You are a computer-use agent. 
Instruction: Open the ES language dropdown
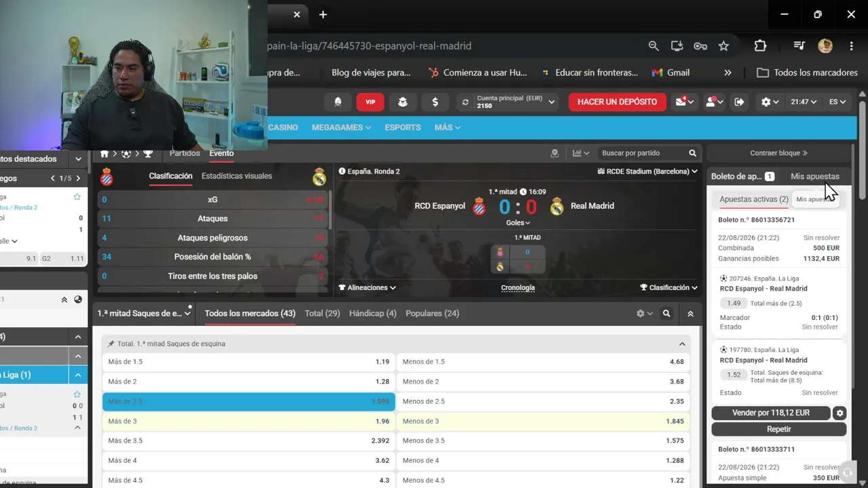click(x=837, y=102)
